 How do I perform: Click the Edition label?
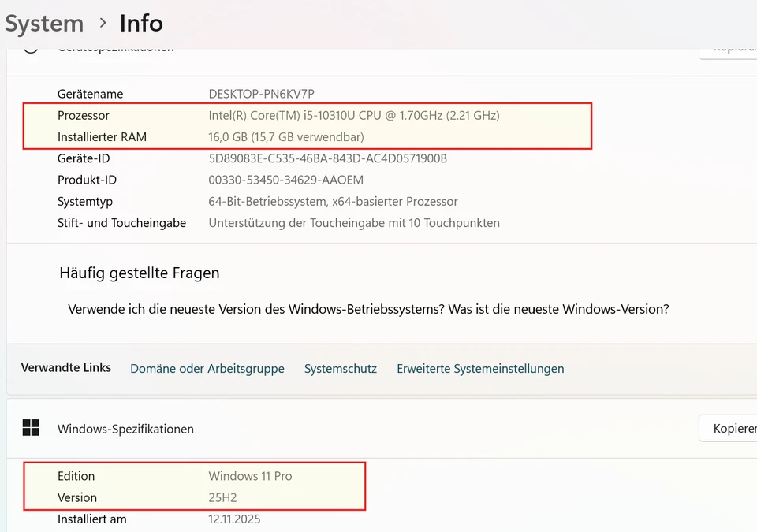tap(76, 476)
